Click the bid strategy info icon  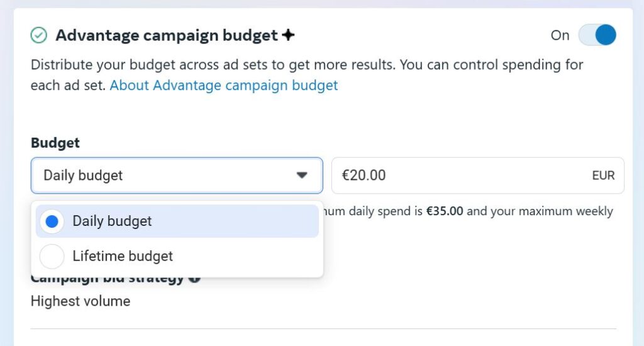pyautogui.click(x=194, y=278)
